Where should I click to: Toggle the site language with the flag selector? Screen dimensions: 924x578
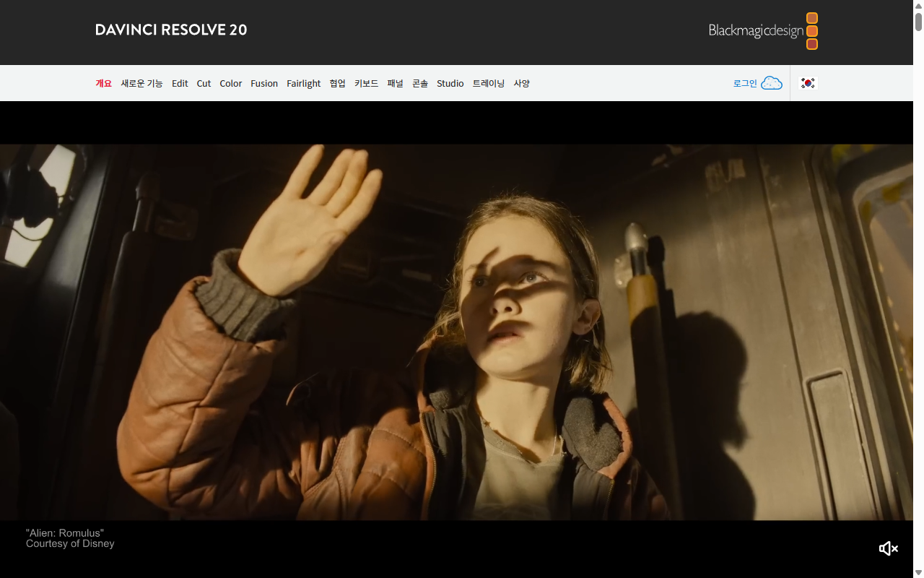(x=807, y=83)
